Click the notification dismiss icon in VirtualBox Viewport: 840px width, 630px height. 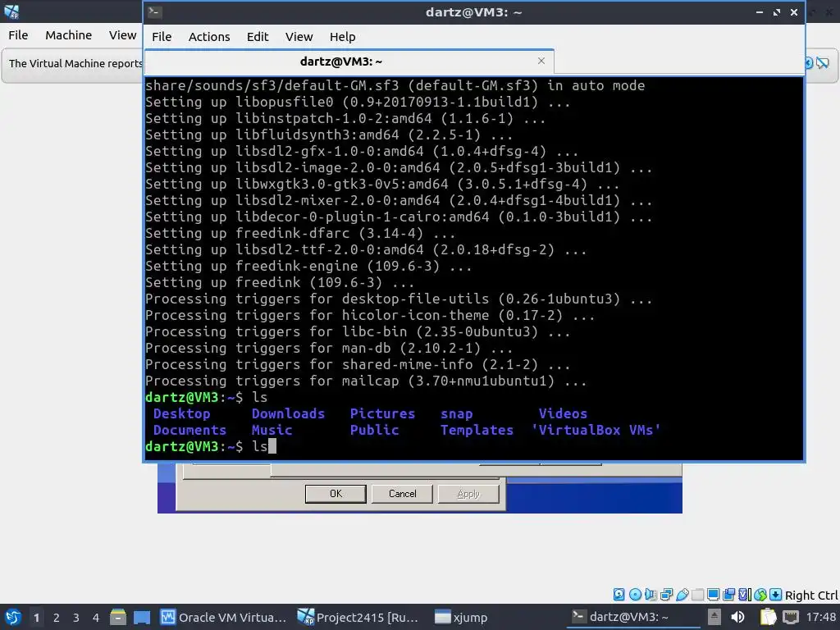point(823,63)
